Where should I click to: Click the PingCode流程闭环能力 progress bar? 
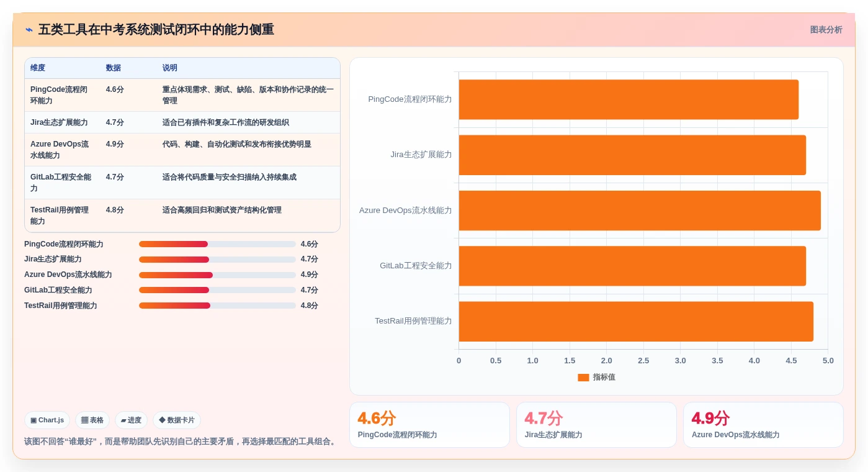click(x=217, y=244)
